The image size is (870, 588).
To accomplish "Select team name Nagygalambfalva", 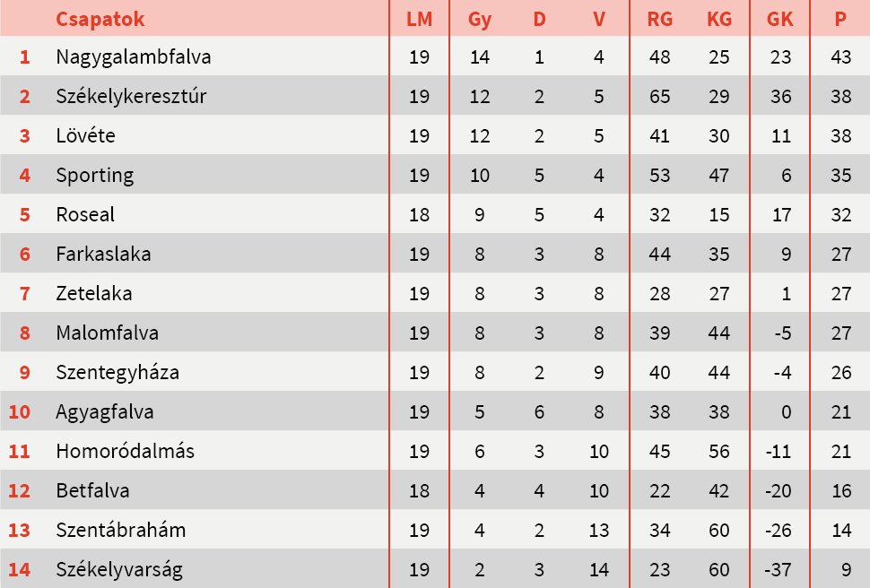I will (134, 57).
